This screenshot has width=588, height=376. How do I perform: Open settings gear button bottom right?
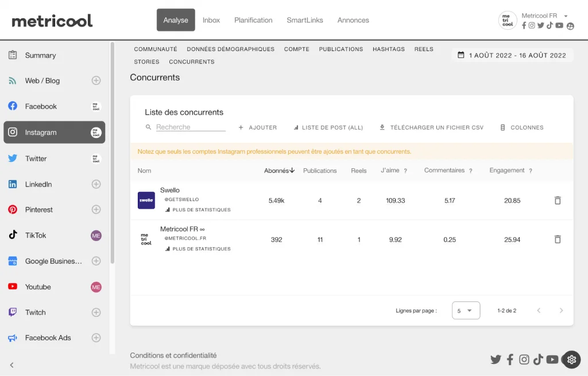[571, 360]
